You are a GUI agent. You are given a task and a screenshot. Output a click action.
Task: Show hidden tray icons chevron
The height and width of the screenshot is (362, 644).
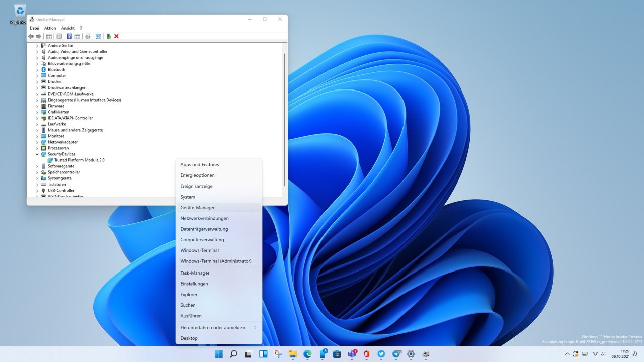[x=568, y=354]
